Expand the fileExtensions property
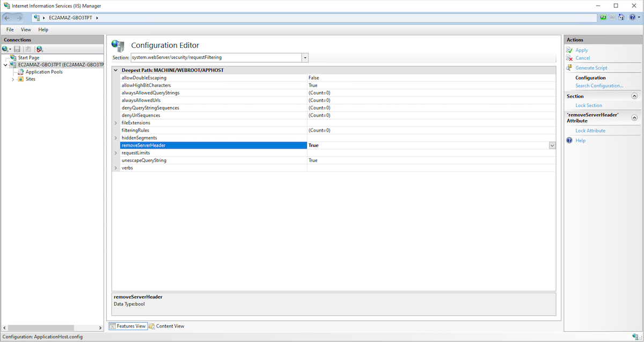The image size is (644, 342). click(116, 123)
